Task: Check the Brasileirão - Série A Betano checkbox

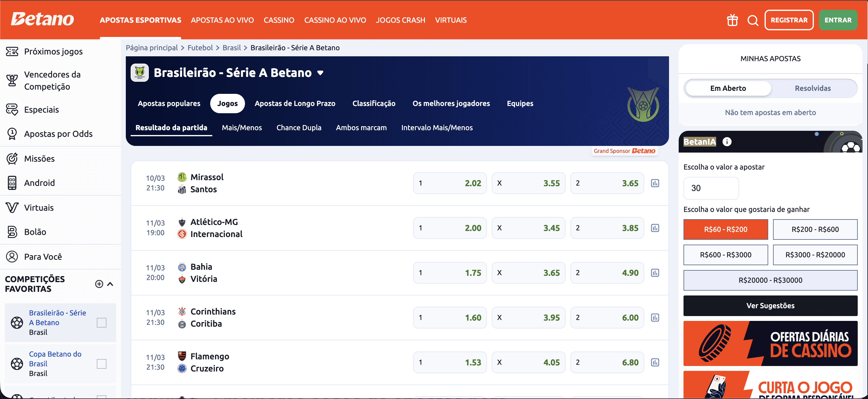Action: click(x=101, y=322)
